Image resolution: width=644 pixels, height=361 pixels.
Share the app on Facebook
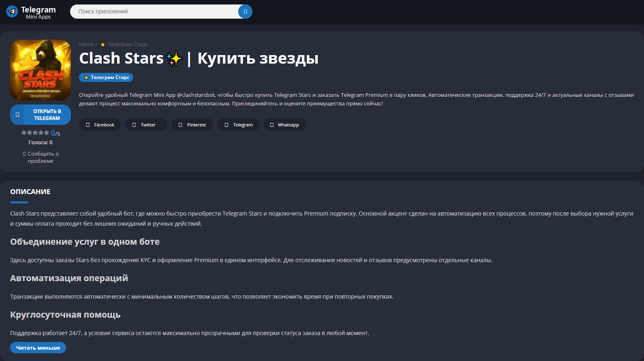pyautogui.click(x=100, y=125)
